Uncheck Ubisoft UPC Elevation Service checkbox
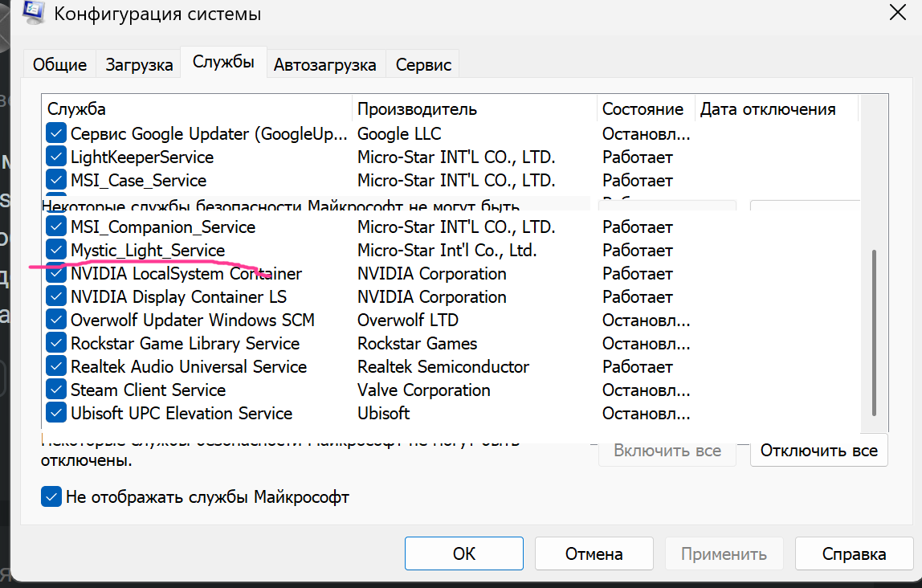922x588 pixels. coord(55,414)
